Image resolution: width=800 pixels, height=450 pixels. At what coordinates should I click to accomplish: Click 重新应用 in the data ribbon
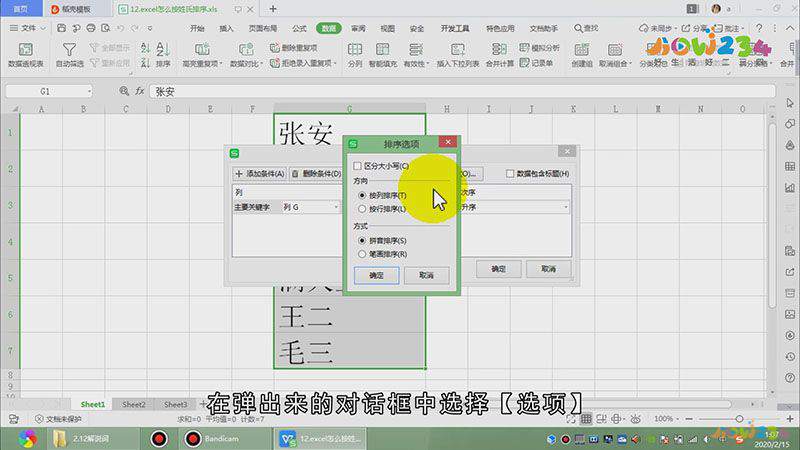[110, 63]
